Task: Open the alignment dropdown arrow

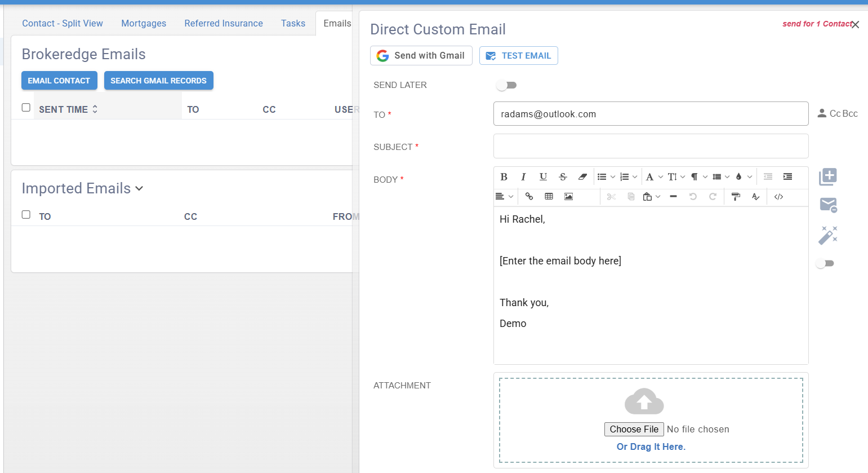Action: click(x=511, y=197)
